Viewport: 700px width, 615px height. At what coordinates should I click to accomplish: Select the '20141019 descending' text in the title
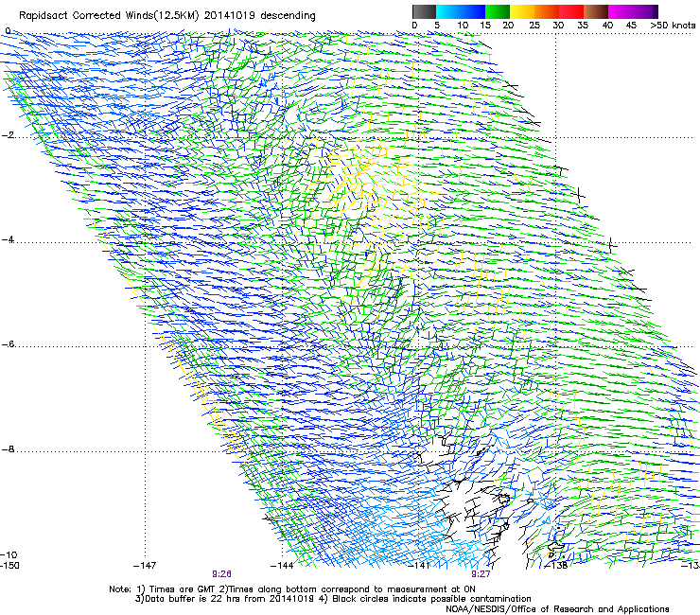[260, 16]
